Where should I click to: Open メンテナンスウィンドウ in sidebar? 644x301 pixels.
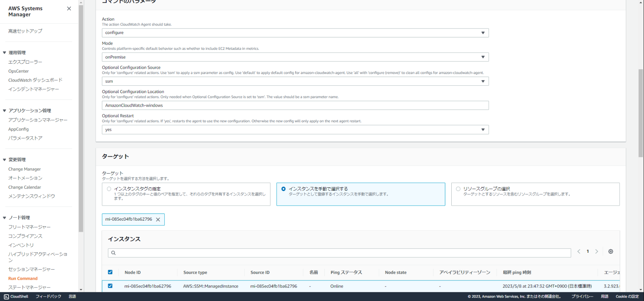[31, 196]
